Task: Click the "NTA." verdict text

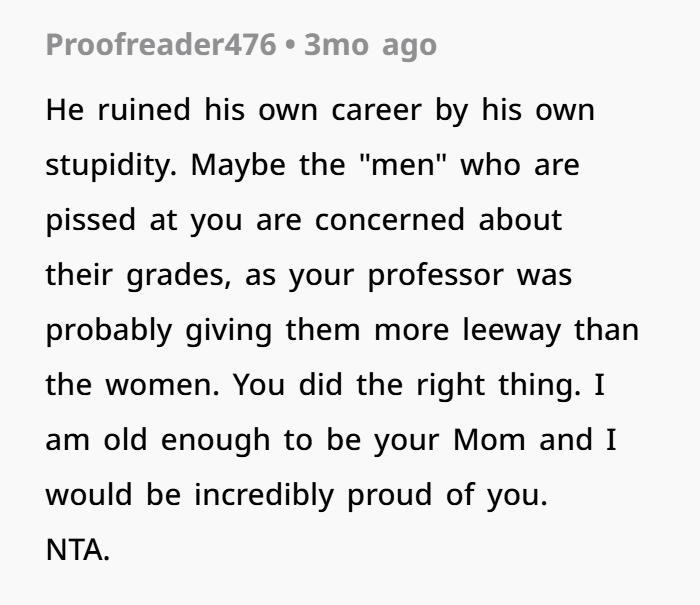Action: tap(78, 550)
